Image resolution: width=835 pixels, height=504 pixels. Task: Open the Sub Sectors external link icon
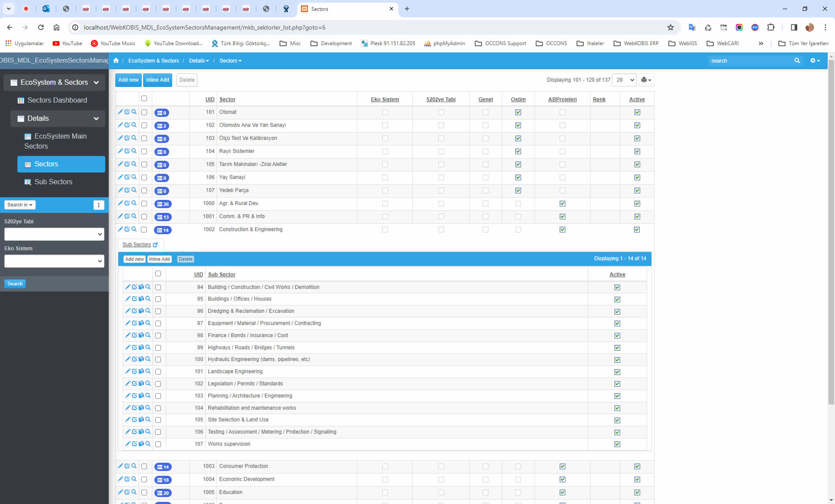point(155,245)
